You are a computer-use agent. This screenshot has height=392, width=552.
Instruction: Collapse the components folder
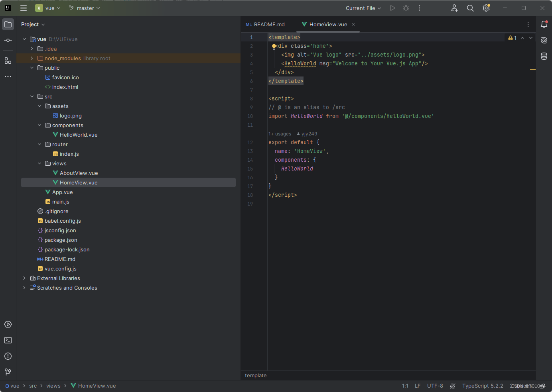pyautogui.click(x=39, y=125)
